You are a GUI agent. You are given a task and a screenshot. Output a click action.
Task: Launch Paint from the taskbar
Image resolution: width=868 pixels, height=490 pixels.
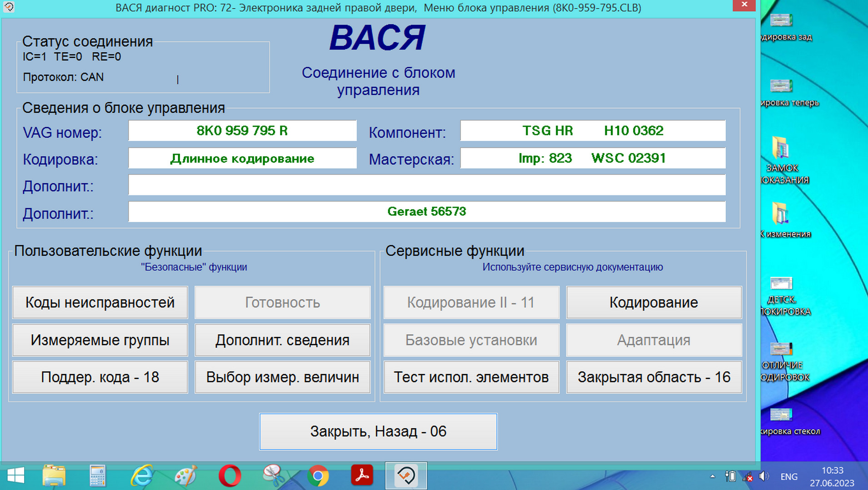(x=186, y=476)
